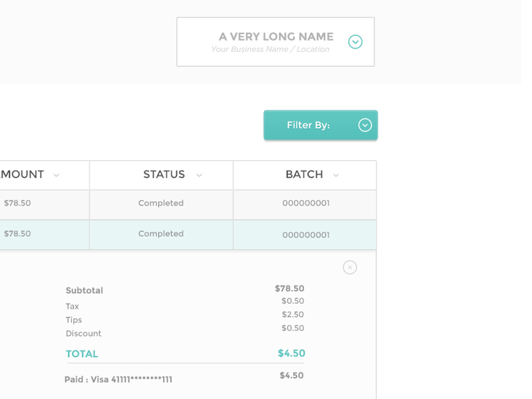532x399 pixels.
Task: Close the transaction details panel
Action: (x=350, y=267)
